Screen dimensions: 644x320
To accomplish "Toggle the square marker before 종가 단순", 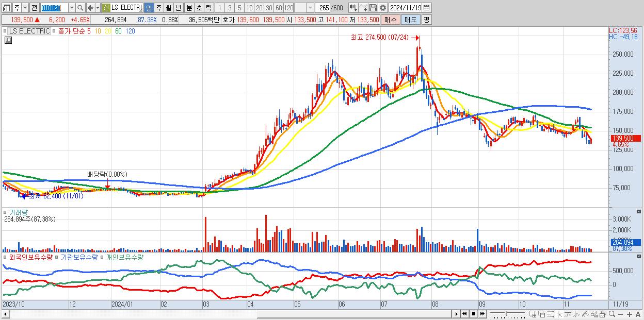I will 55,31.
